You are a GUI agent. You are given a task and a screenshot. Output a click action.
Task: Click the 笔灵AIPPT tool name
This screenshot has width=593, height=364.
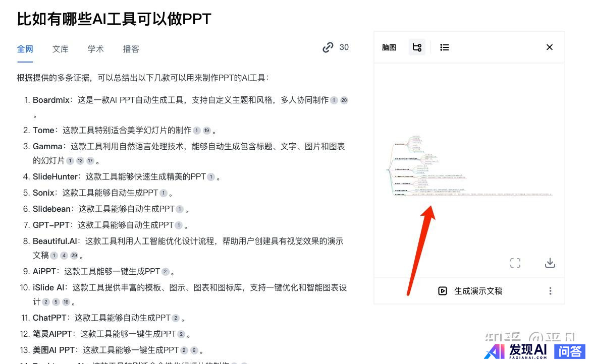[52, 334]
